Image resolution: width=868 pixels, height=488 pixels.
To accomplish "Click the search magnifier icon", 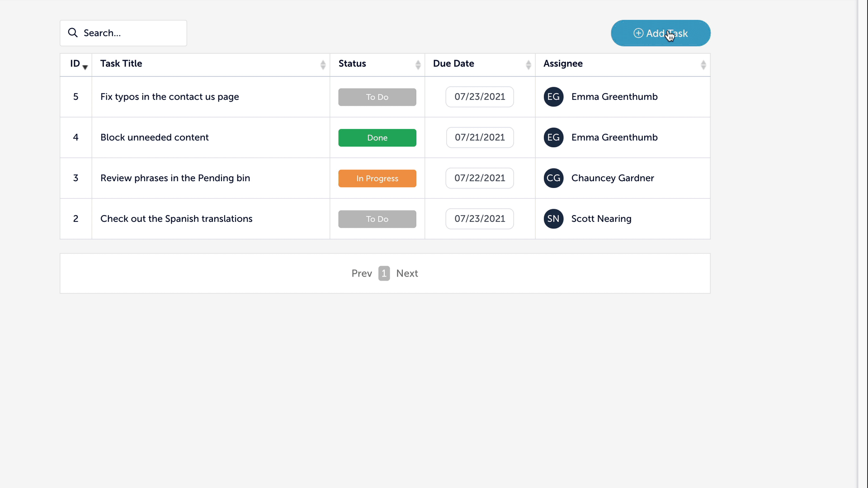I will (72, 33).
